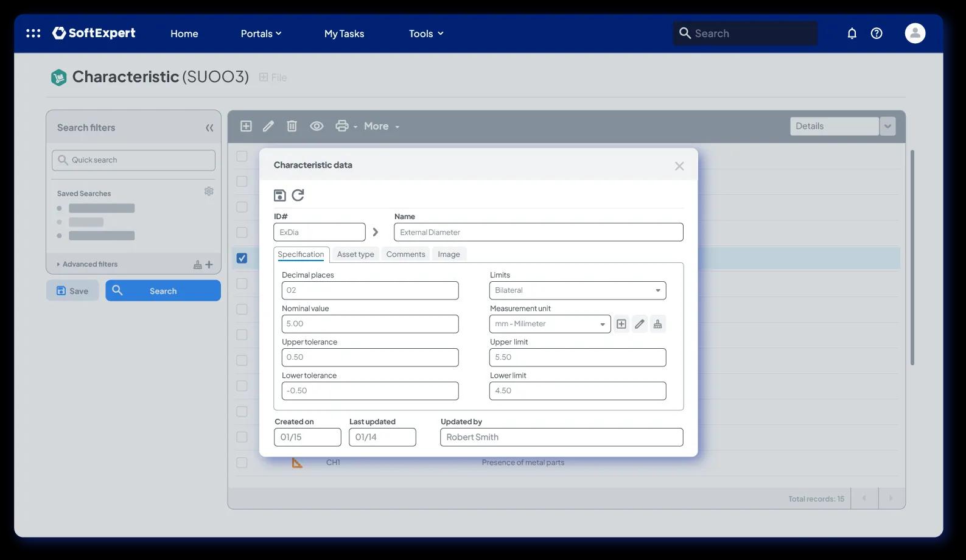This screenshot has height=560, width=966.
Task: Click the save disk icon in Characteristic data
Action: [279, 195]
